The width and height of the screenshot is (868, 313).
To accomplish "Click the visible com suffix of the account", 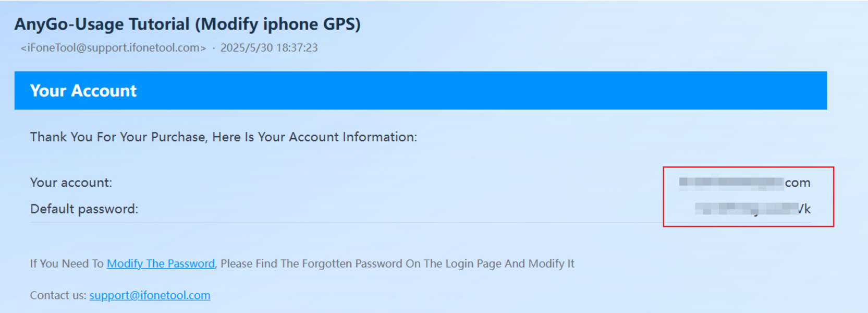I will (x=798, y=183).
